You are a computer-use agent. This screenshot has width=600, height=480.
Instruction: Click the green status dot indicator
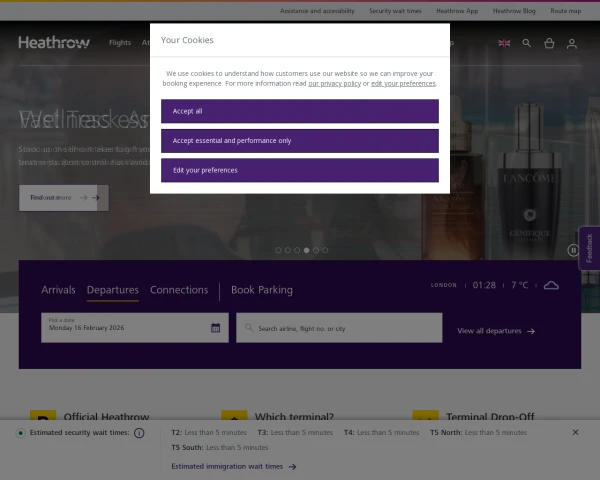tap(21, 433)
